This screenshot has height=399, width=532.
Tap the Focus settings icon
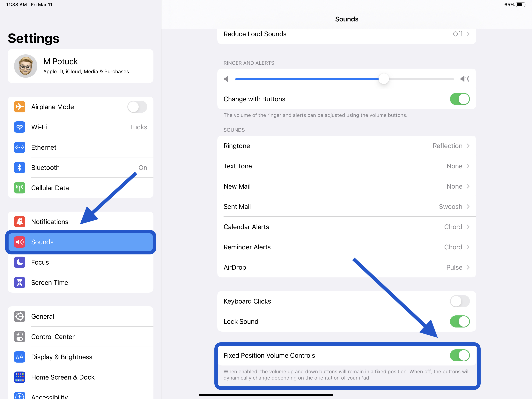(20, 262)
